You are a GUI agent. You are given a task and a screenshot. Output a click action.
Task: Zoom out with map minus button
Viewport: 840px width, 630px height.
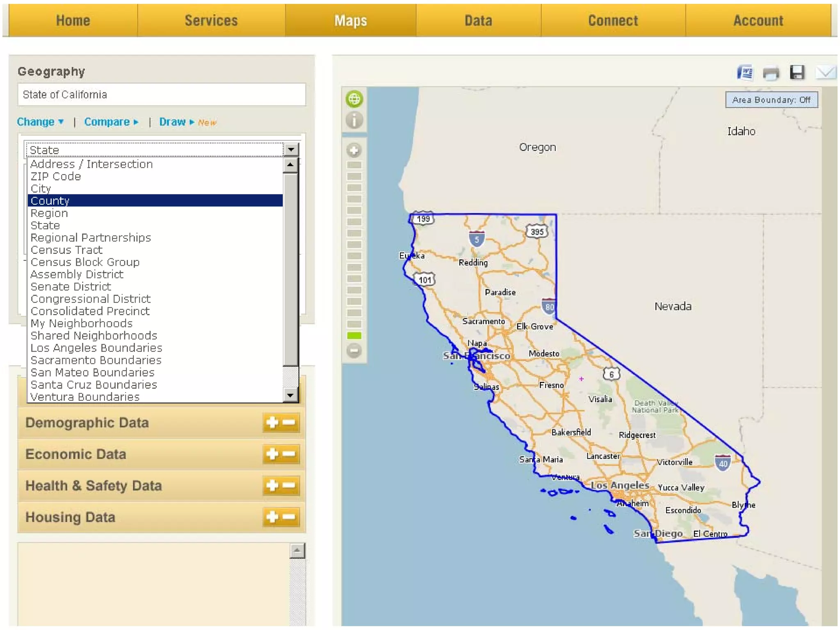(x=354, y=351)
